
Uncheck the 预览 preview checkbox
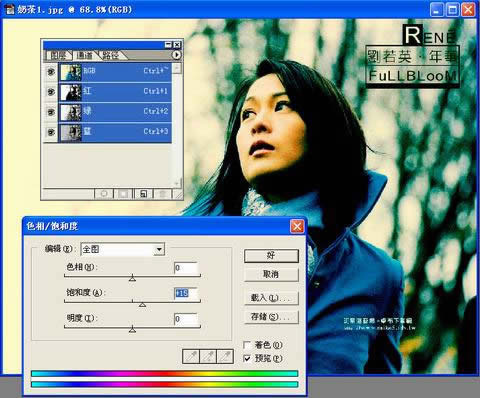tap(247, 359)
